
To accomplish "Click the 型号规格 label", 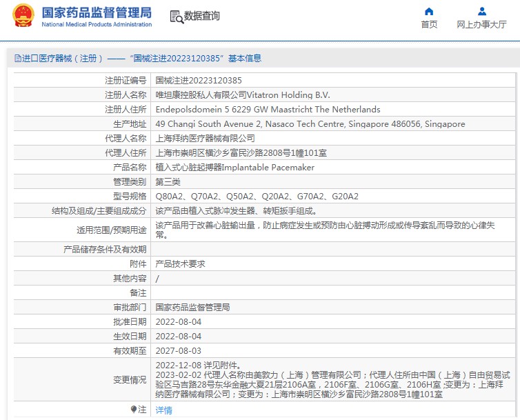I will click(130, 197).
